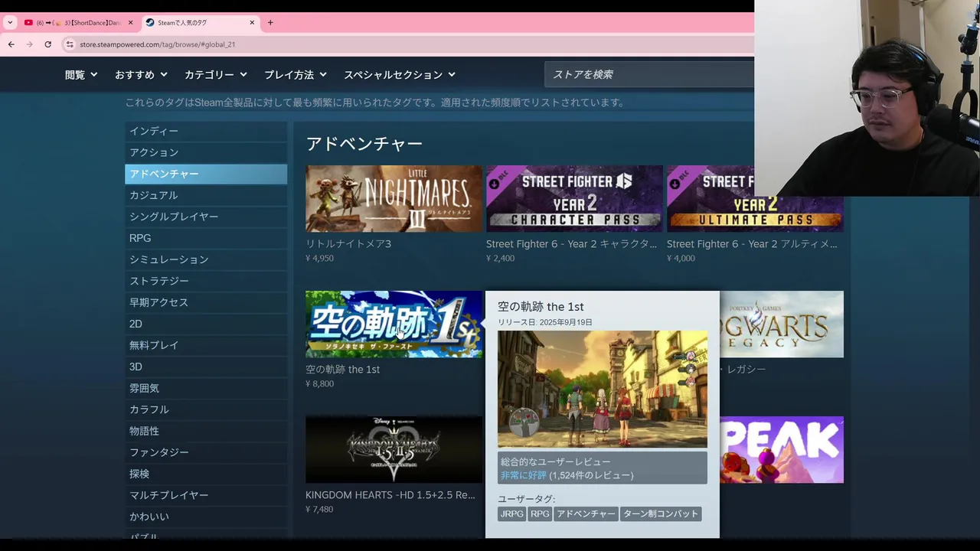The height and width of the screenshot is (551, 980).
Task: Pick the カラフル tag
Action: coord(206,409)
